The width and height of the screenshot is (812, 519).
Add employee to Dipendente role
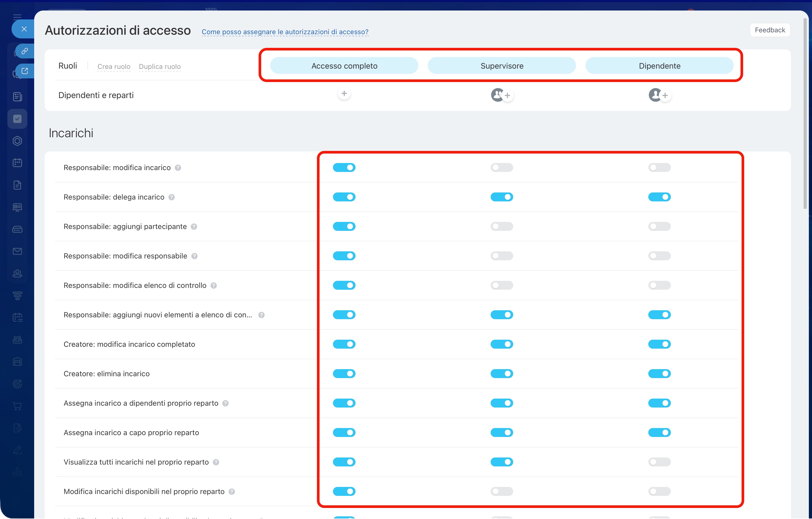click(665, 95)
